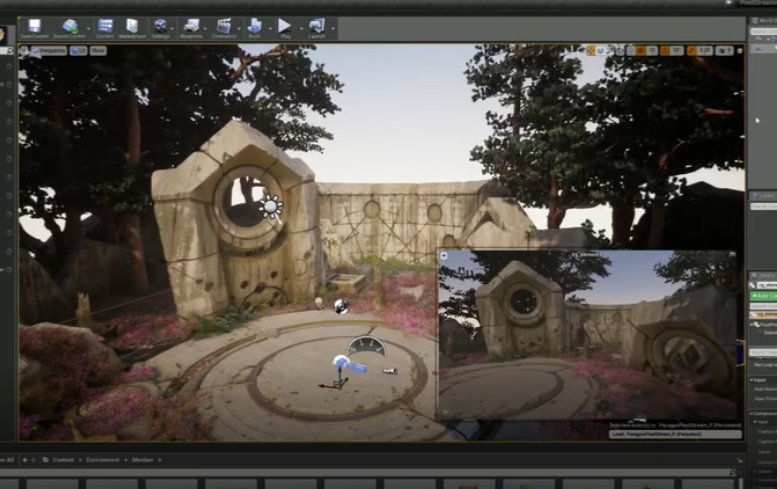Viewport: 777px width, 489px height.
Task: Start Play in editor
Action: click(x=285, y=28)
